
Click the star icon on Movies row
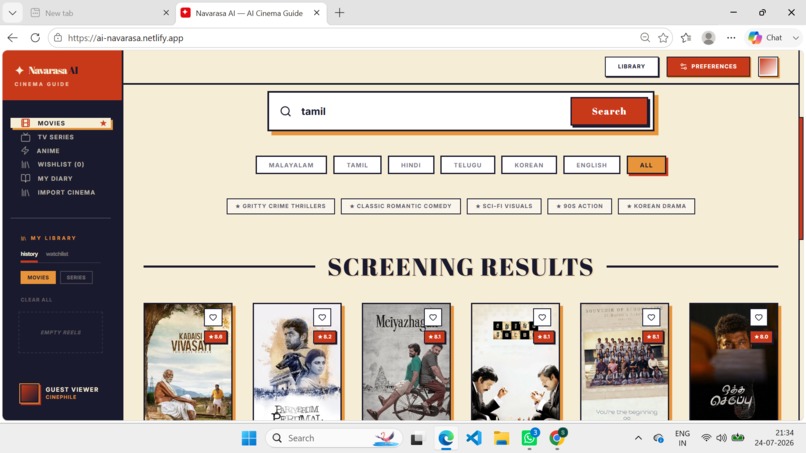(103, 123)
